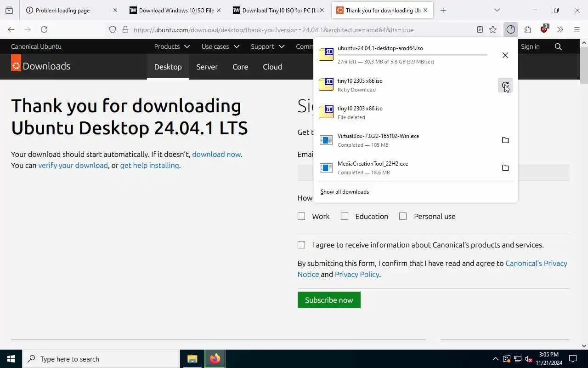Open folder containing VirtualBox-7.0.22 installer
The image size is (588, 368).
[x=505, y=140]
